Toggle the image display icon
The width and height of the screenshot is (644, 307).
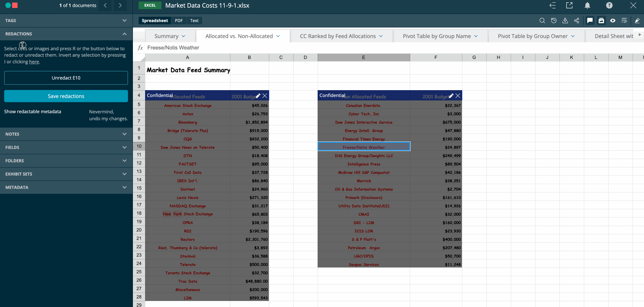601,21
